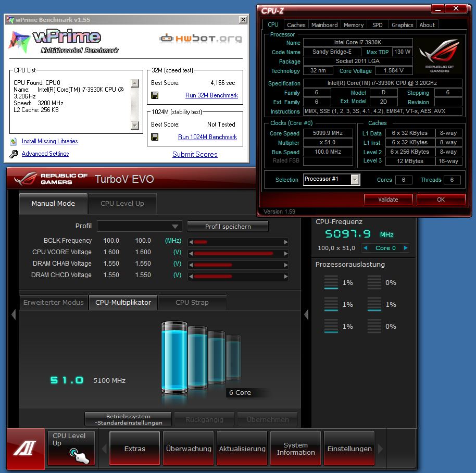Screen dimensions: 476x473
Task: Click Run 32M Benchmark link
Action: (x=211, y=95)
